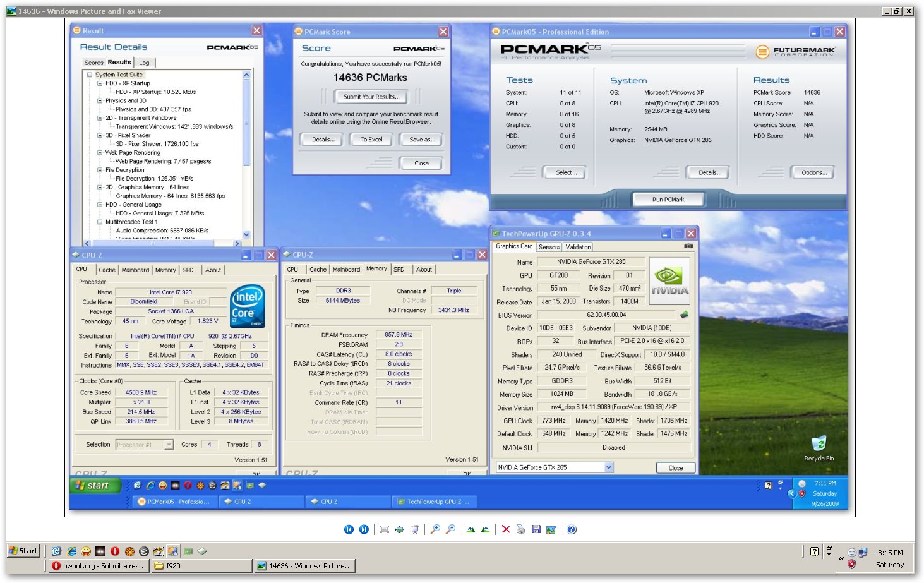Click the Select button under Tests
The image size is (924, 583).
point(566,172)
